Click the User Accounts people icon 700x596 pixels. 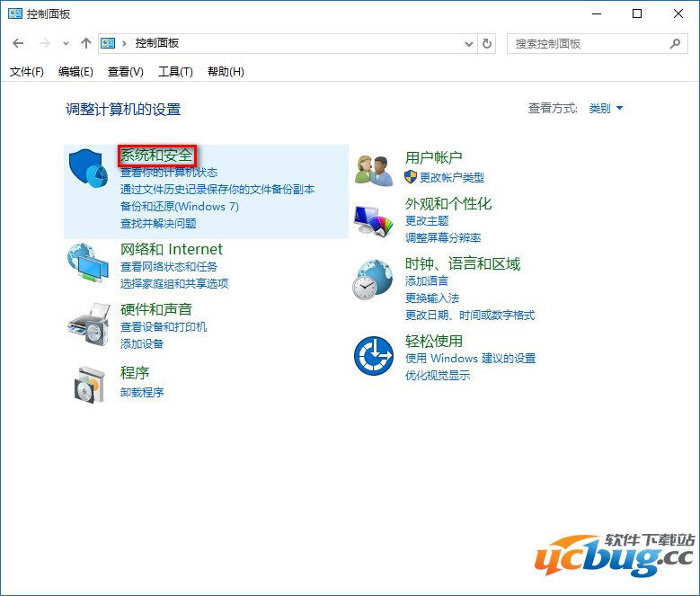373,169
